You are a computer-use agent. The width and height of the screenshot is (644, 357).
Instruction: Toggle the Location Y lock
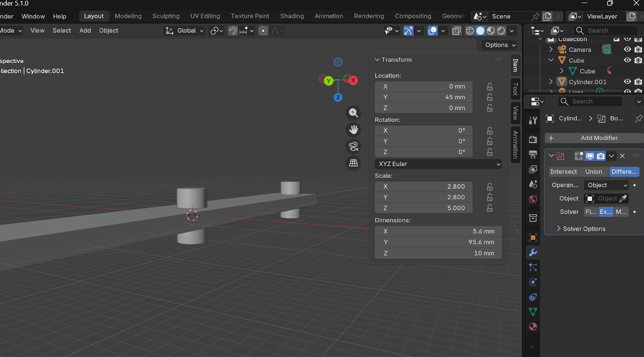pos(490,97)
